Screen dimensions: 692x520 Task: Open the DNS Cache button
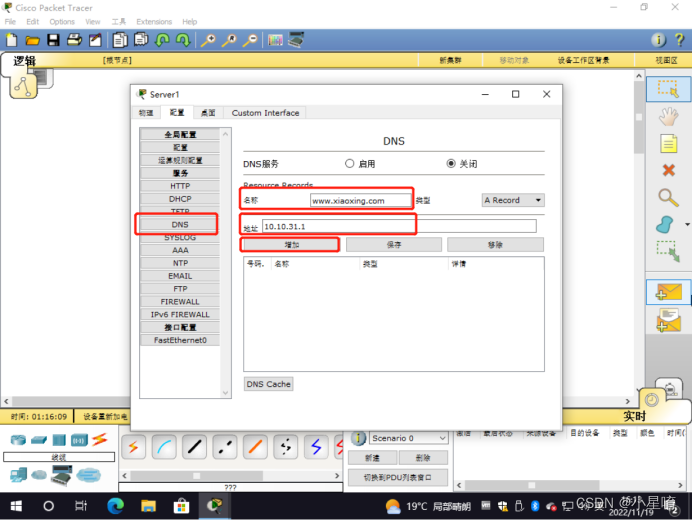tap(268, 384)
